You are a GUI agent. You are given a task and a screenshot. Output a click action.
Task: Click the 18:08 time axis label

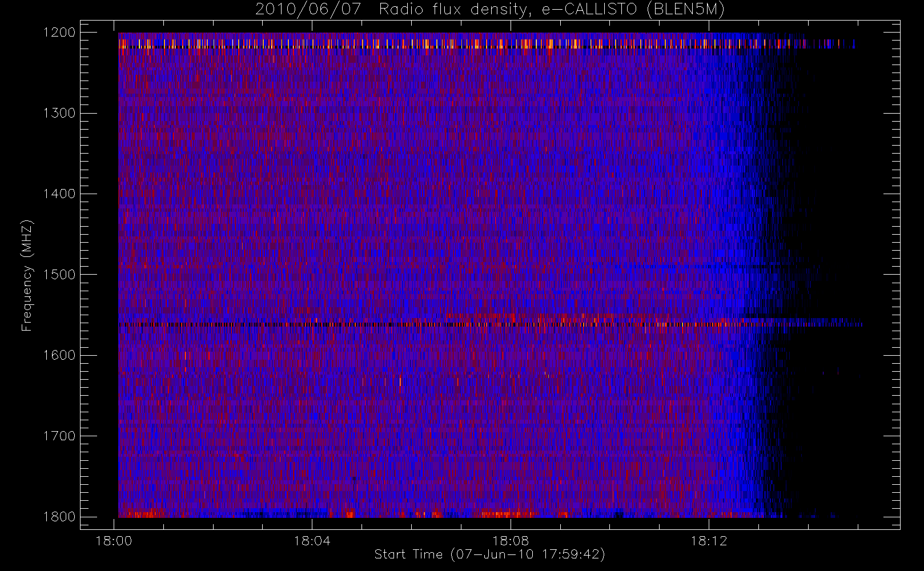point(511,541)
